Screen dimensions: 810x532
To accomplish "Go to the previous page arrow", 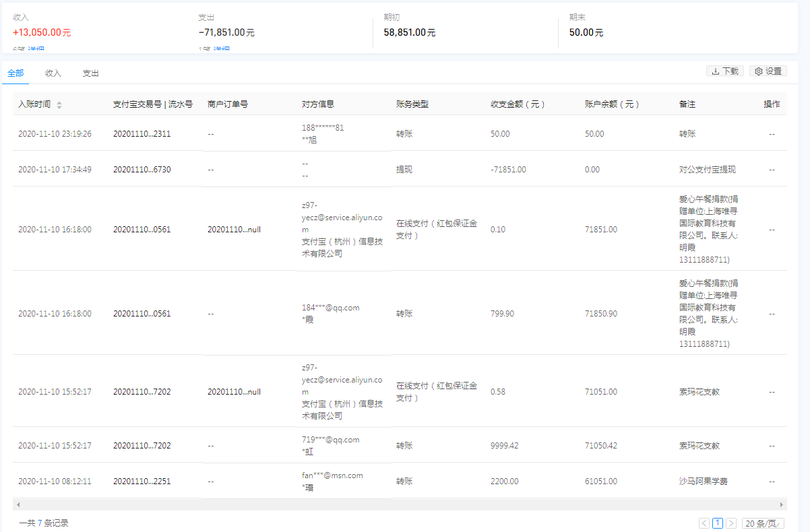I will click(704, 523).
